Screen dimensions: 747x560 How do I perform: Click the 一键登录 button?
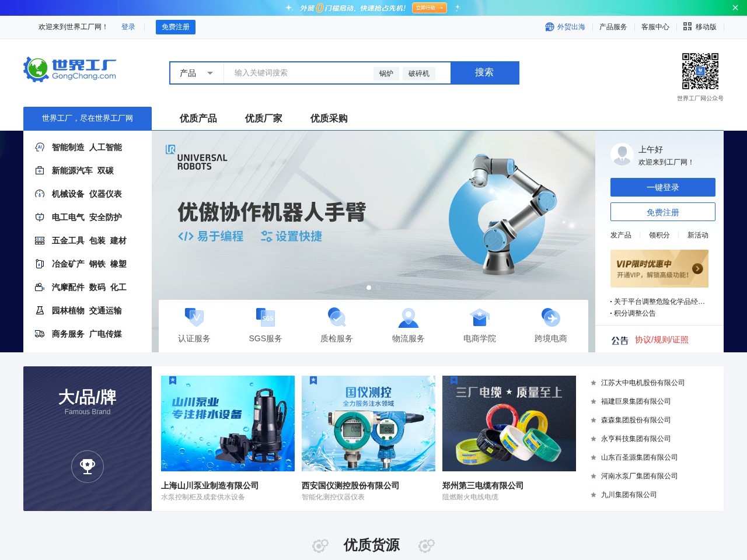tap(663, 187)
